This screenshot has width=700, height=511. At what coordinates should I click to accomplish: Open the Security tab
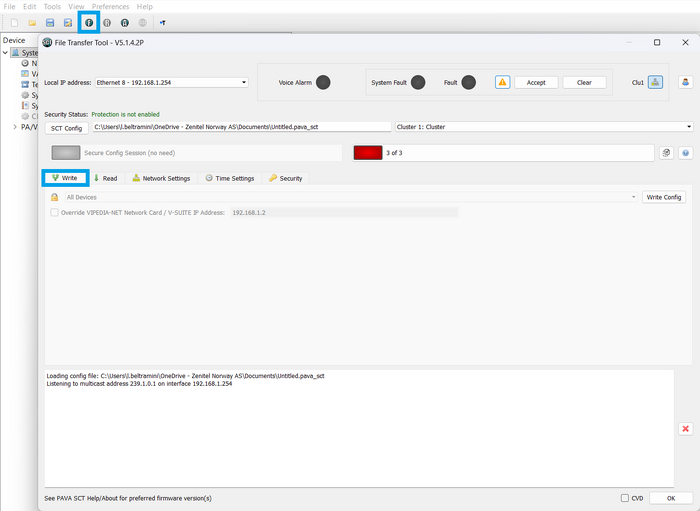285,178
